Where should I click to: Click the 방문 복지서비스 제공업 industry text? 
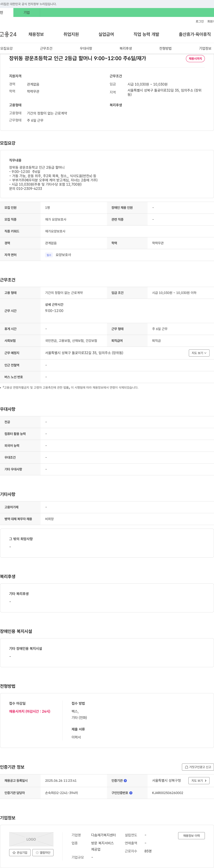point(103,846)
